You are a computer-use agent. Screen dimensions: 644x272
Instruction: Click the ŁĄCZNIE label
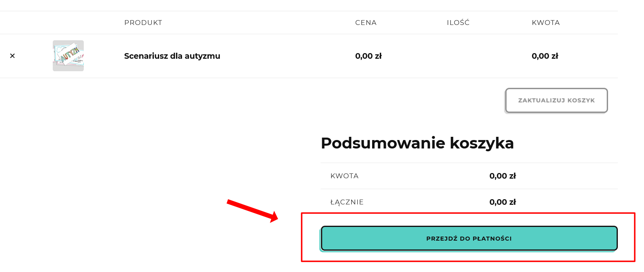coord(347,202)
